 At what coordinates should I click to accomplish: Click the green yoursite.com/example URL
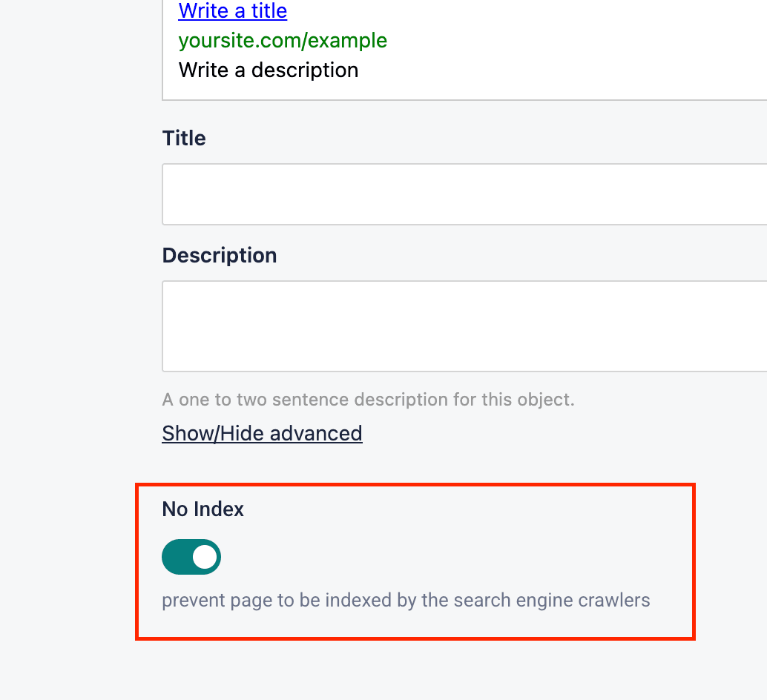pyautogui.click(x=283, y=40)
